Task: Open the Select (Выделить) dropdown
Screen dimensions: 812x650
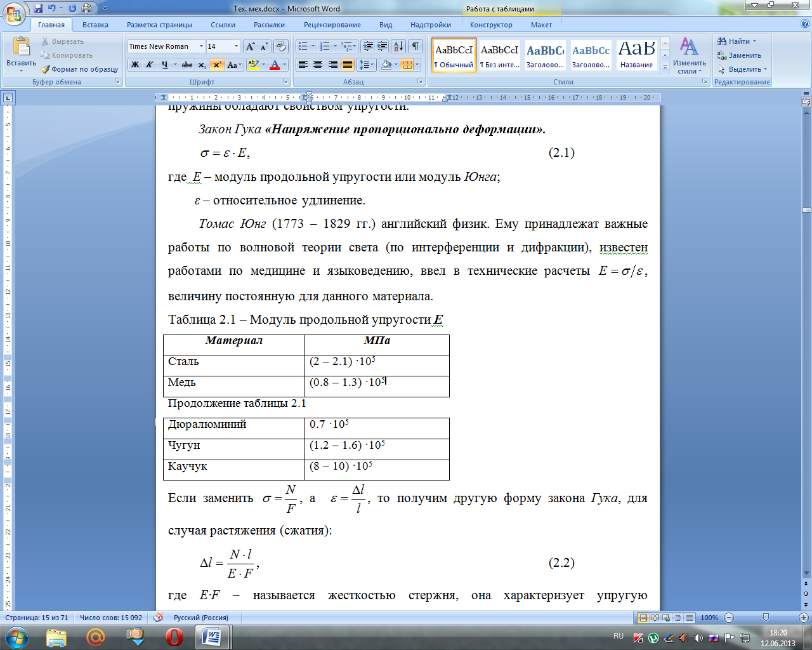Action: (x=742, y=69)
